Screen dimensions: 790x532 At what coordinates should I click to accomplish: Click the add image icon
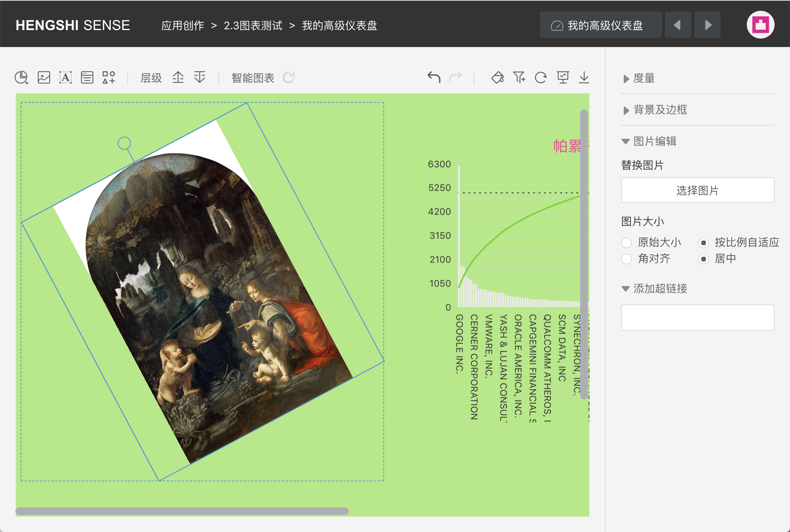[44, 77]
